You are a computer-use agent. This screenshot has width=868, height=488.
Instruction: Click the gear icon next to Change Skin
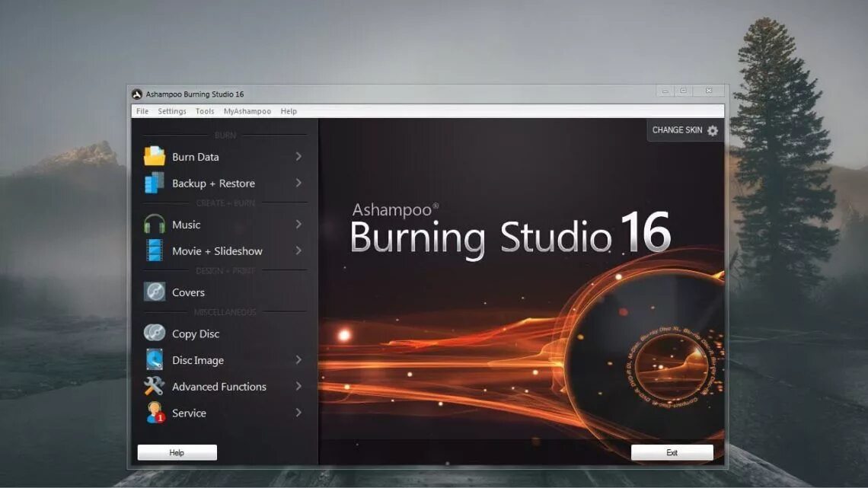click(x=712, y=130)
